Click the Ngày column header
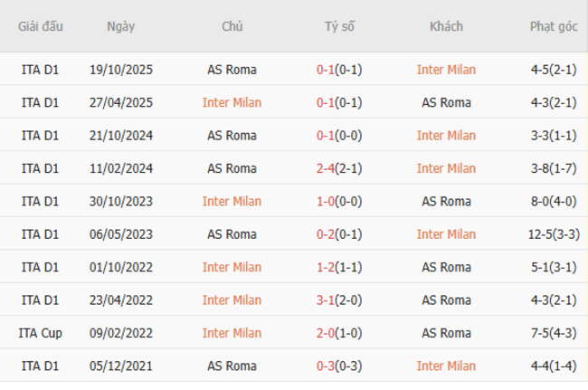588x390 pixels. point(120,26)
